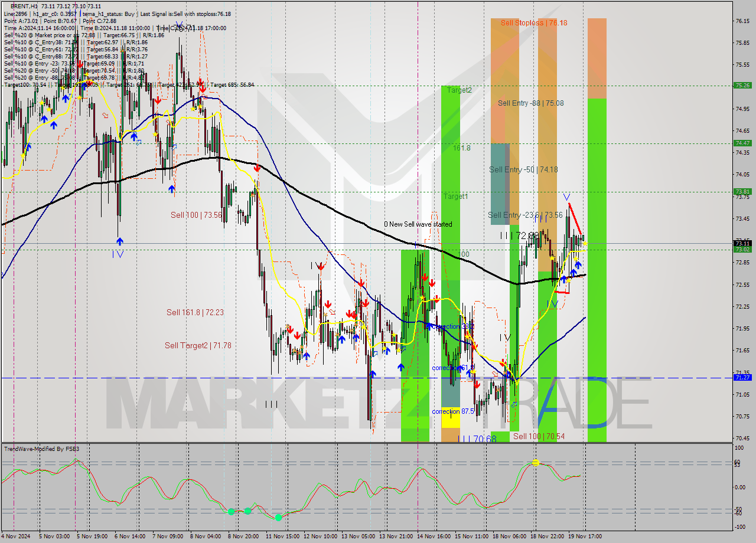This screenshot has height=543, width=756.
Task: Click the '15 Nov 11:00' date label
Action: [471, 537]
